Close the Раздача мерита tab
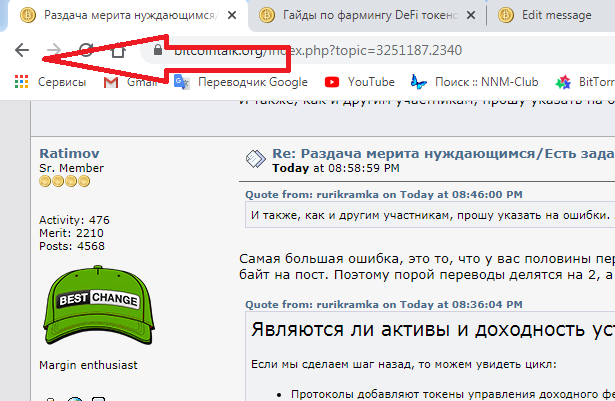Viewport: 615px width, 401px height. 232,15
